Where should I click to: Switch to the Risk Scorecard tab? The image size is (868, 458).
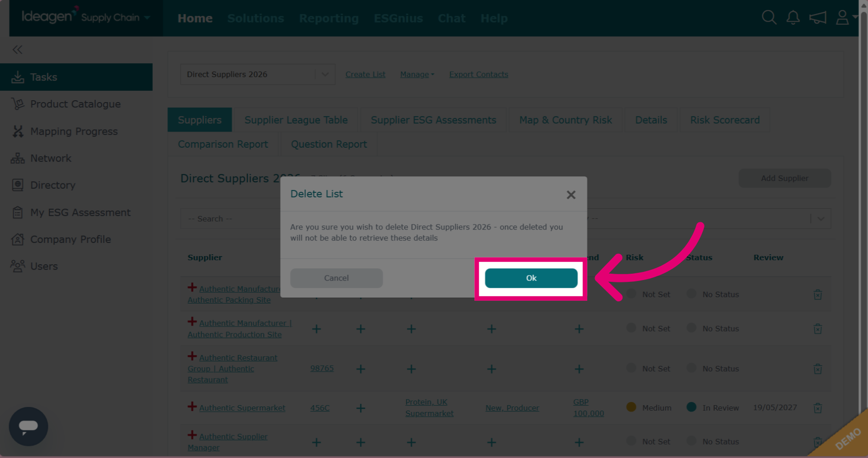click(x=725, y=120)
